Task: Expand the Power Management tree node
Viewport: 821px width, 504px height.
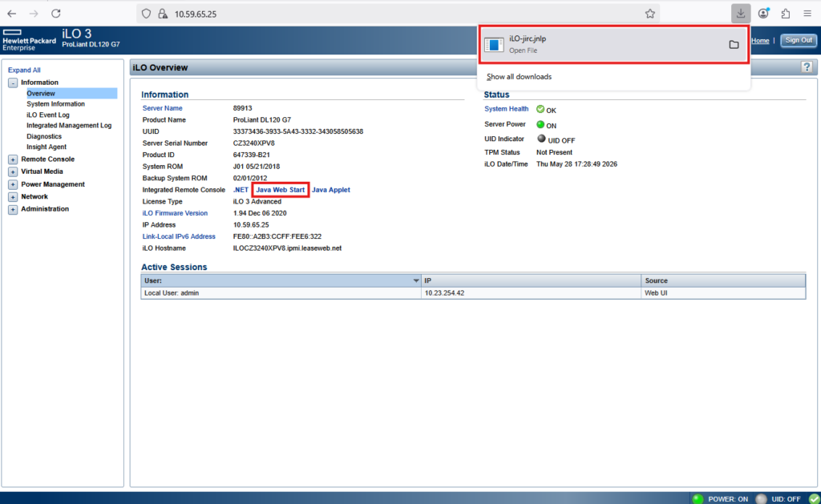Action: (x=13, y=184)
